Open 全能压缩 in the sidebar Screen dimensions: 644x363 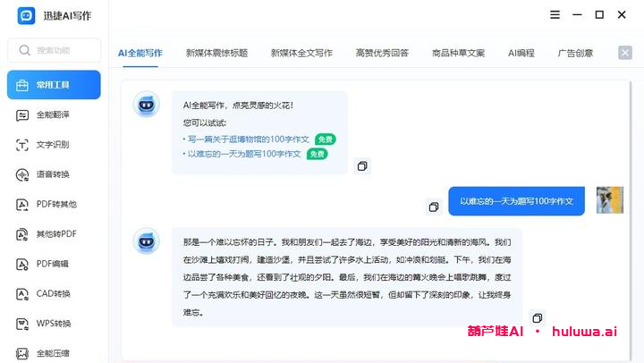(x=54, y=353)
